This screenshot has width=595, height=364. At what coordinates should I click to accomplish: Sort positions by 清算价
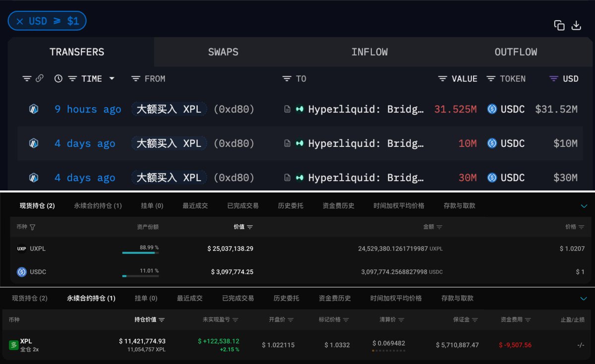click(392, 320)
